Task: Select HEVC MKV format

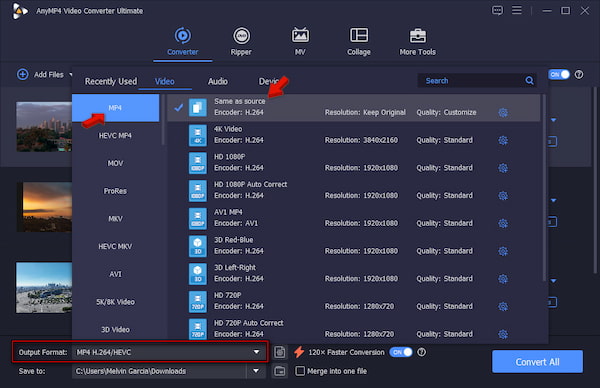Action: (115, 246)
